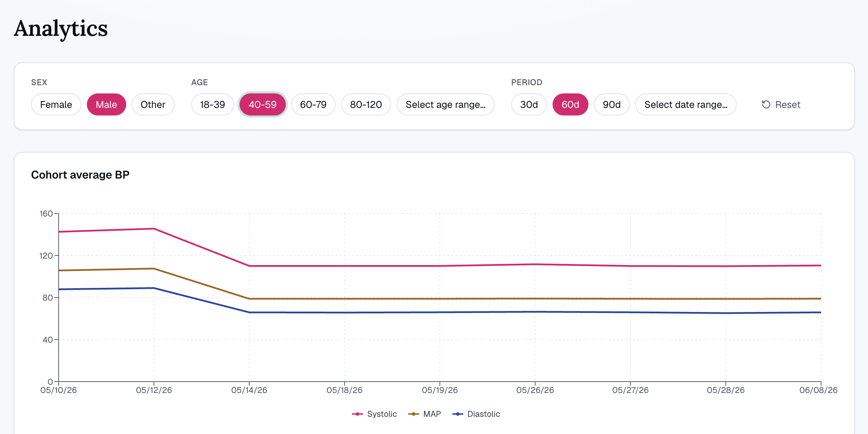Click the Reset circular arrow icon
Screen dimensions: 868x434
click(766, 104)
